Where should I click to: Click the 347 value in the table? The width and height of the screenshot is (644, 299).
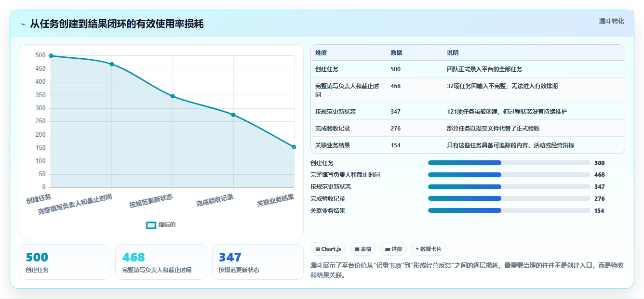point(395,112)
